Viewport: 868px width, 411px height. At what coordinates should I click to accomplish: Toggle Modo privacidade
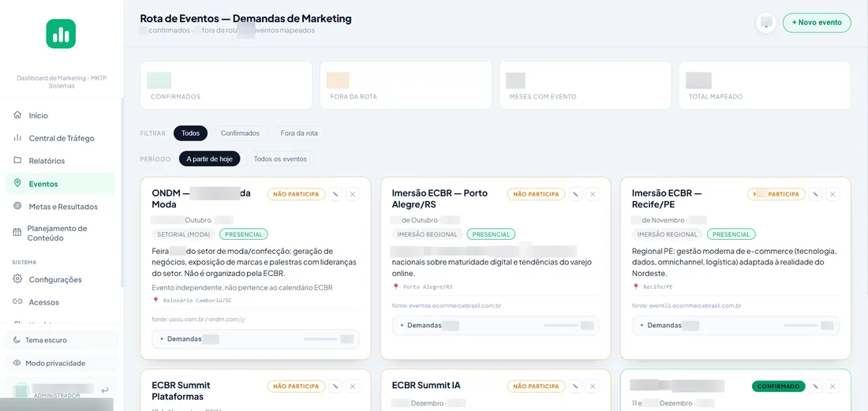[x=62, y=364]
